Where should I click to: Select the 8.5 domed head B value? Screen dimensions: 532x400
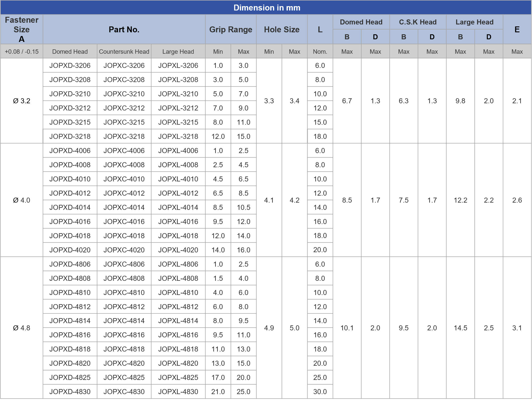click(347, 200)
